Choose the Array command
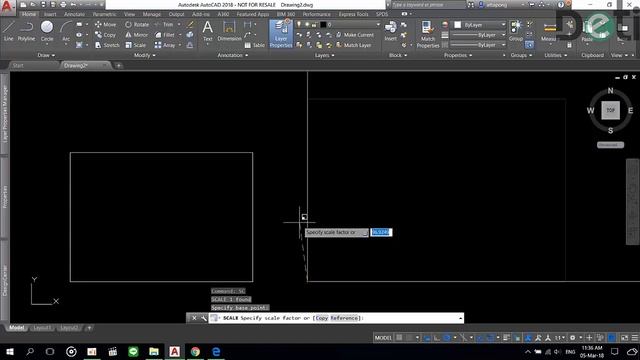640x360 pixels. coord(165,45)
